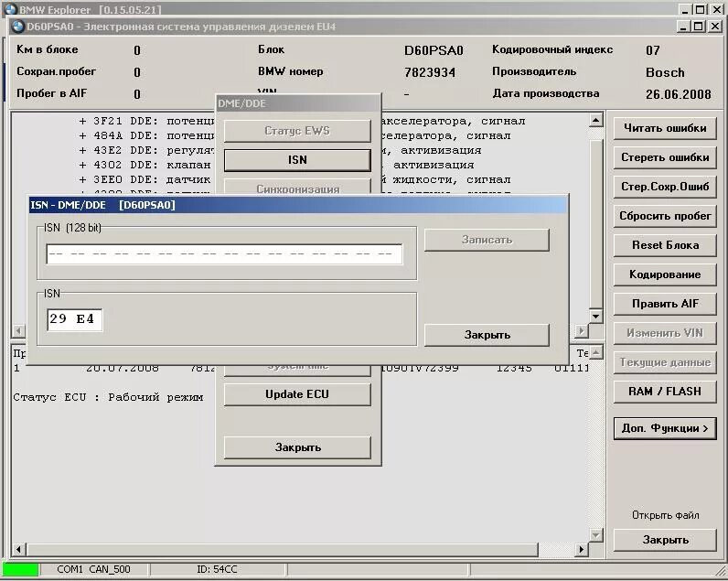
Task: Click the production date 26.06.2008
Action: point(679,94)
